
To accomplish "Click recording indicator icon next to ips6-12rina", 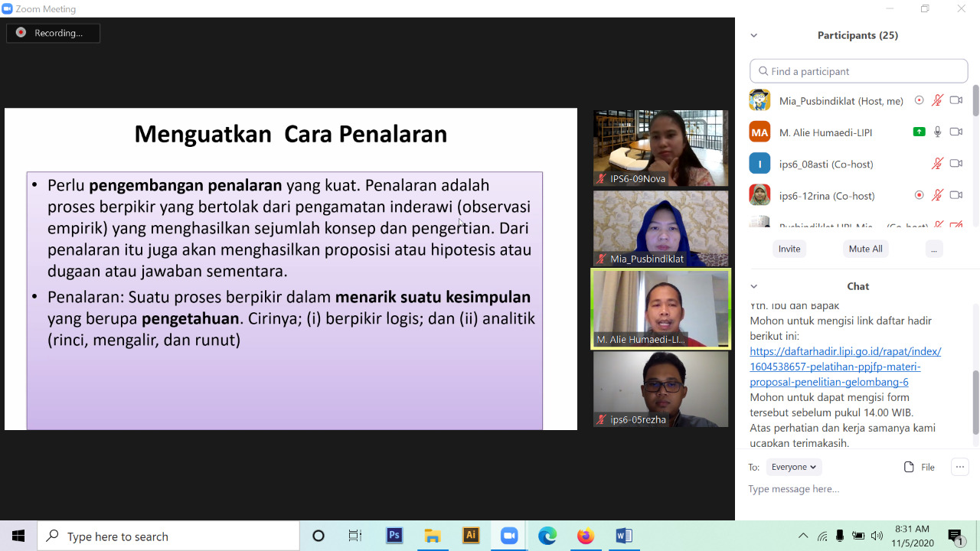I will pyautogui.click(x=919, y=195).
